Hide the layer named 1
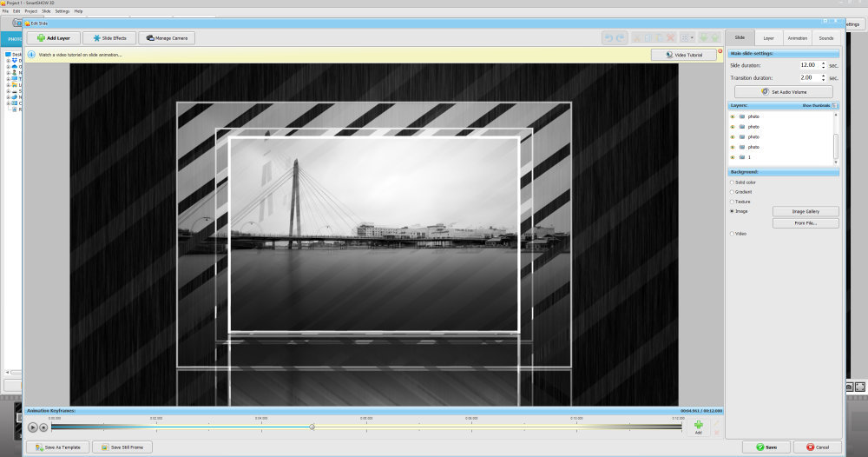Viewport: 868px width, 457px height. [x=733, y=157]
